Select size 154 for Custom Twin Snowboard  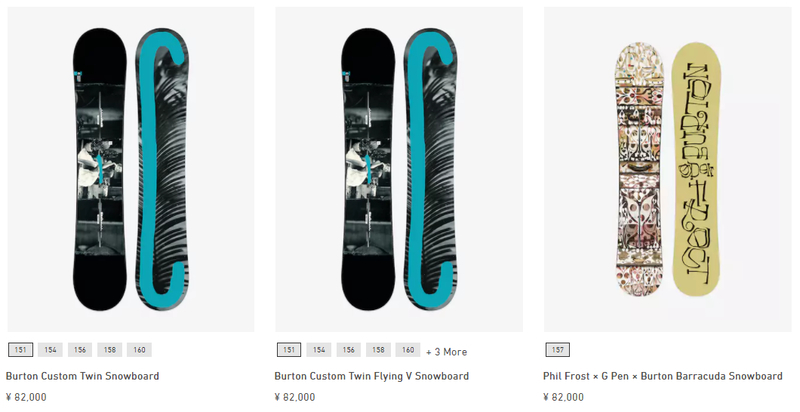[50, 350]
